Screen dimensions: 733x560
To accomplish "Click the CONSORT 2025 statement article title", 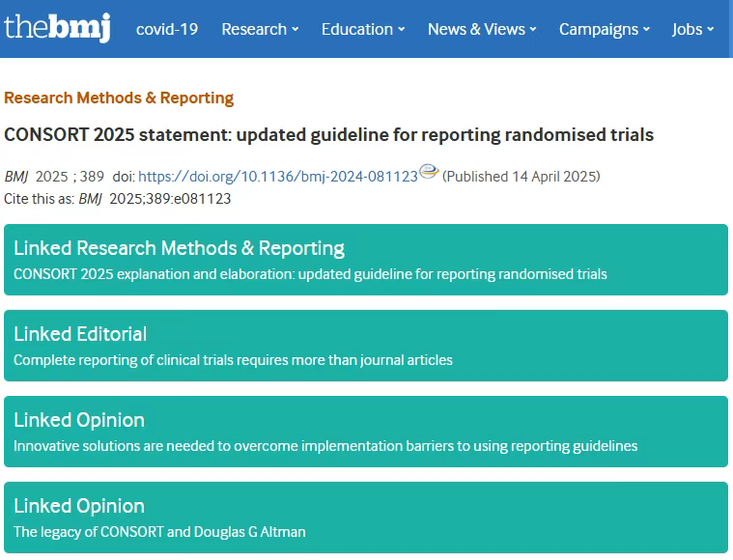I will coord(328,134).
